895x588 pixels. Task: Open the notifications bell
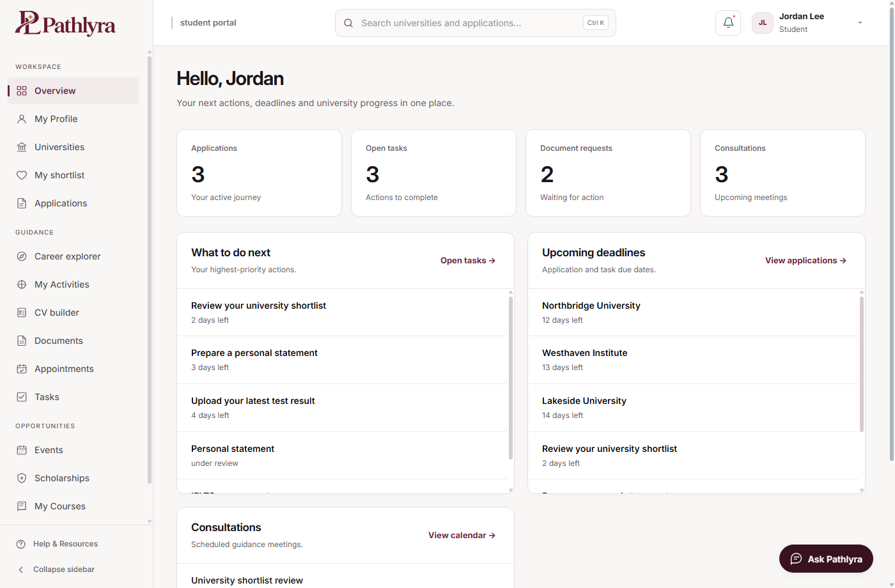(x=728, y=23)
